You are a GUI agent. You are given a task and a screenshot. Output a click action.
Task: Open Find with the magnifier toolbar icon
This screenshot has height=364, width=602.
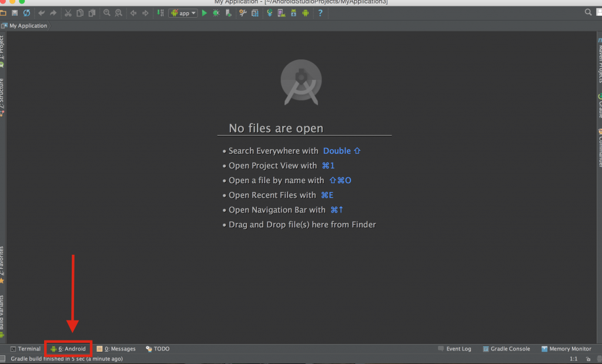107,13
